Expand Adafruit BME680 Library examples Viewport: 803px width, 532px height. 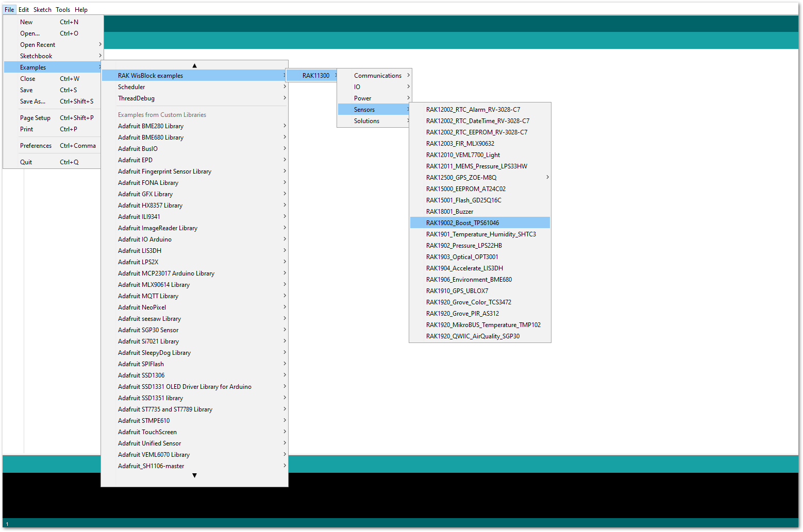[194, 138]
